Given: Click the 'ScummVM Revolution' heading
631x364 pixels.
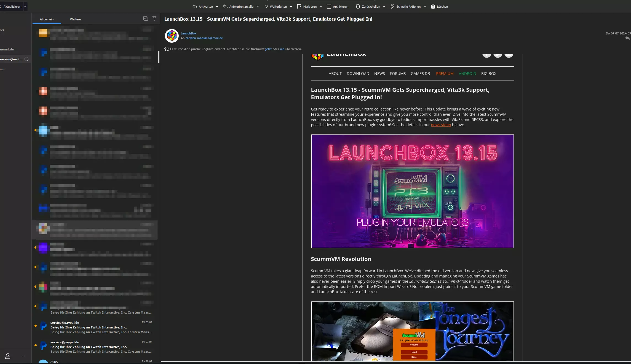Looking at the screenshot, I should pos(341,259).
